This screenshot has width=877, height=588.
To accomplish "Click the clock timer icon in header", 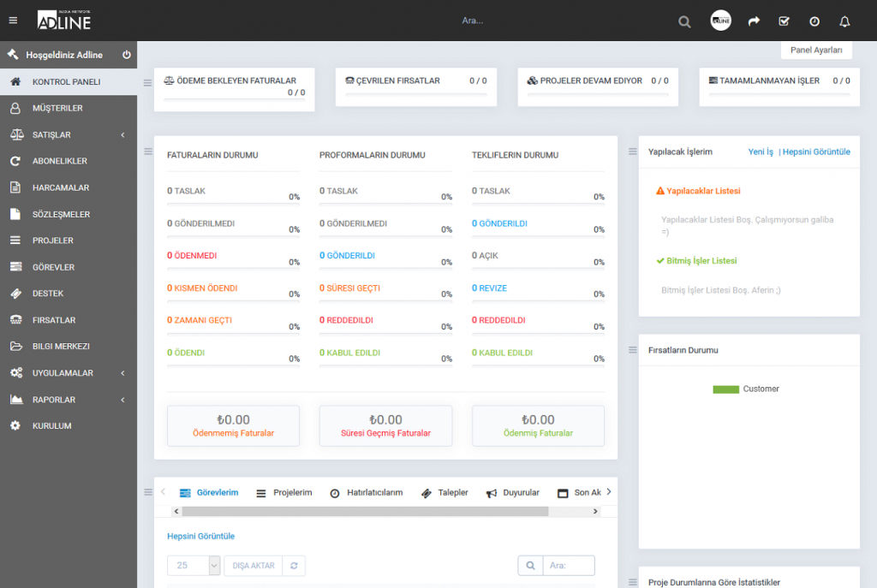I will pyautogui.click(x=814, y=21).
